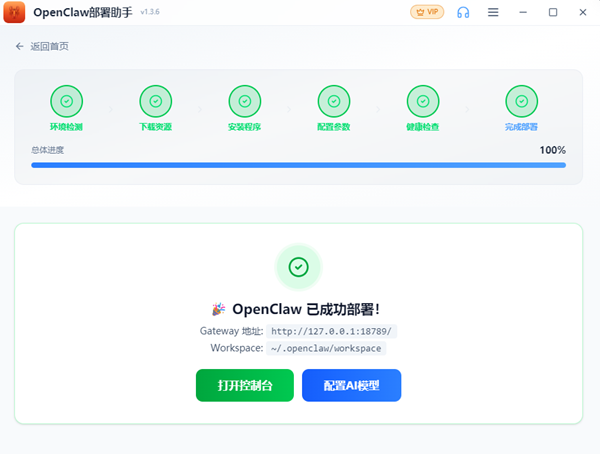600x454 pixels.
Task: Click the Gateway address http://127.0.0.1:18789/
Action: pos(331,331)
